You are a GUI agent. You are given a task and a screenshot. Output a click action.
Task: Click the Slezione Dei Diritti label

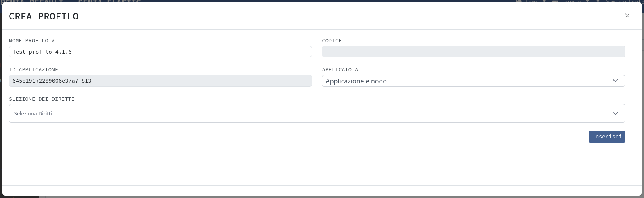(42, 99)
